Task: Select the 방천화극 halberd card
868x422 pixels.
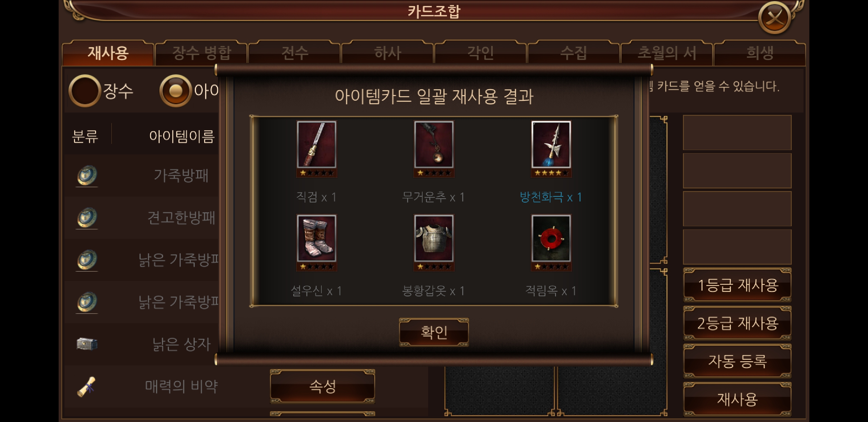Action: (551, 149)
